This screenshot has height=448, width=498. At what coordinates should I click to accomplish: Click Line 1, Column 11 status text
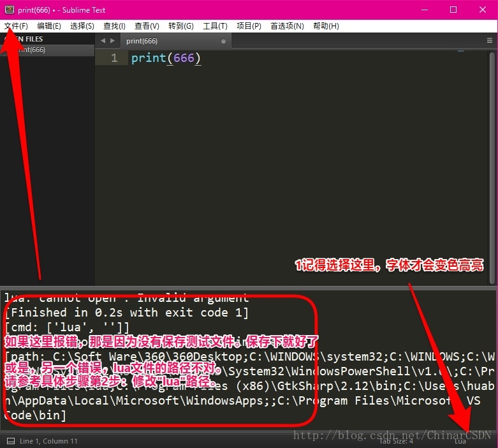48,441
